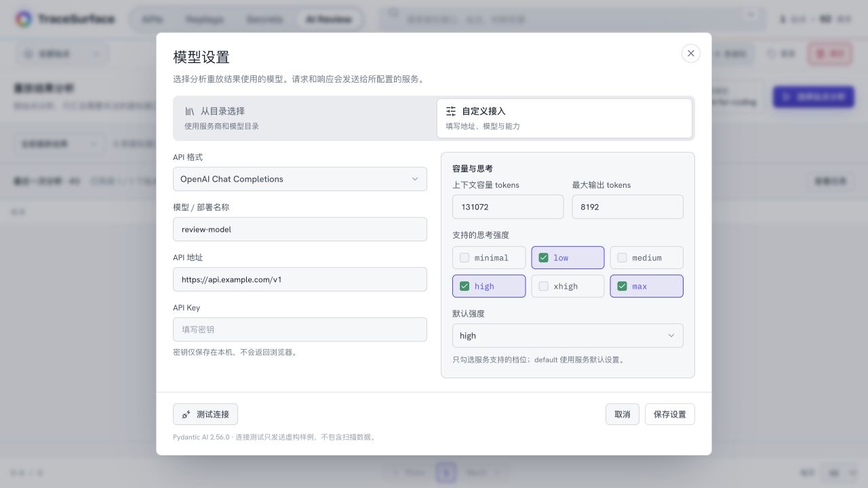This screenshot has height=488, width=868.
Task: Open the Secrets tab behind the dialog
Action: (x=264, y=19)
